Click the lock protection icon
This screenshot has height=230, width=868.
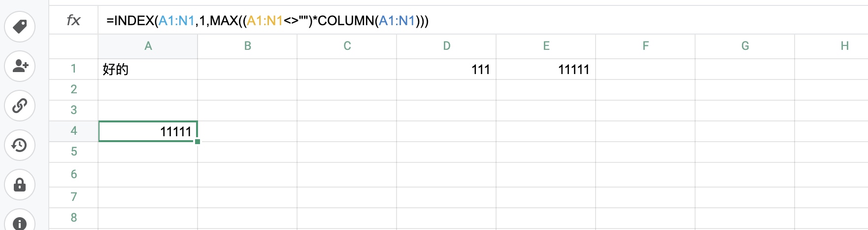pos(20,185)
